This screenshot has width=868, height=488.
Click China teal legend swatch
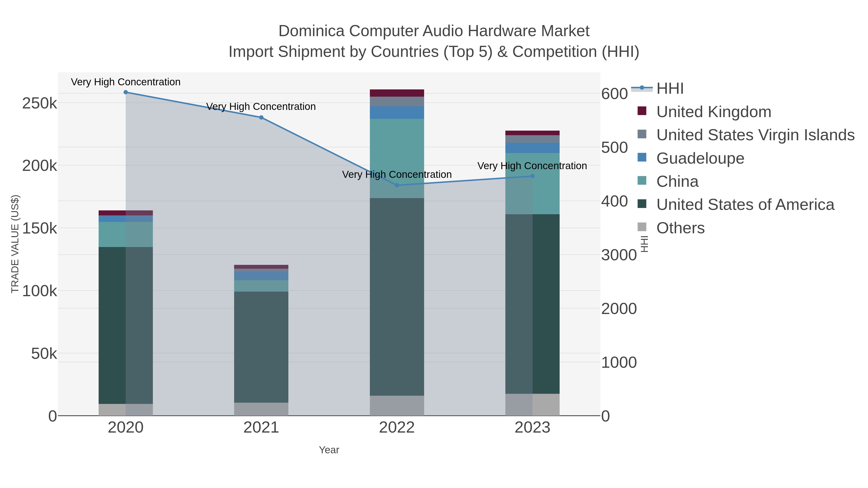pos(642,180)
